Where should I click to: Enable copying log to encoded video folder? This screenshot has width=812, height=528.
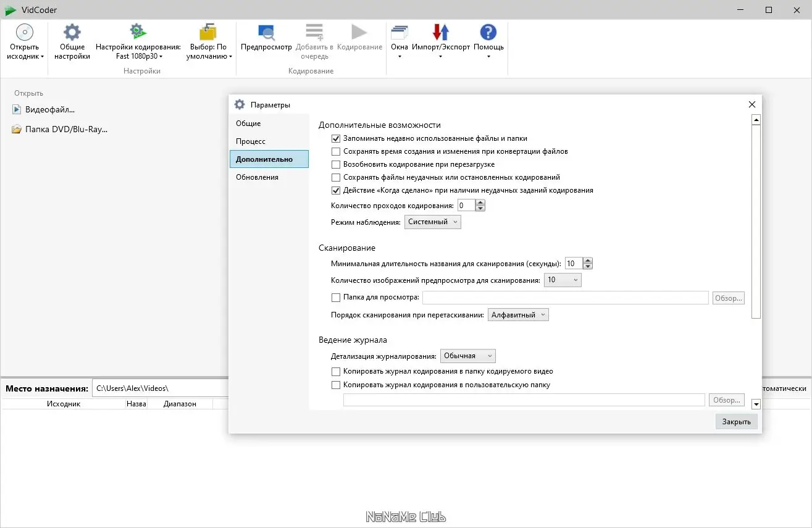(336, 372)
